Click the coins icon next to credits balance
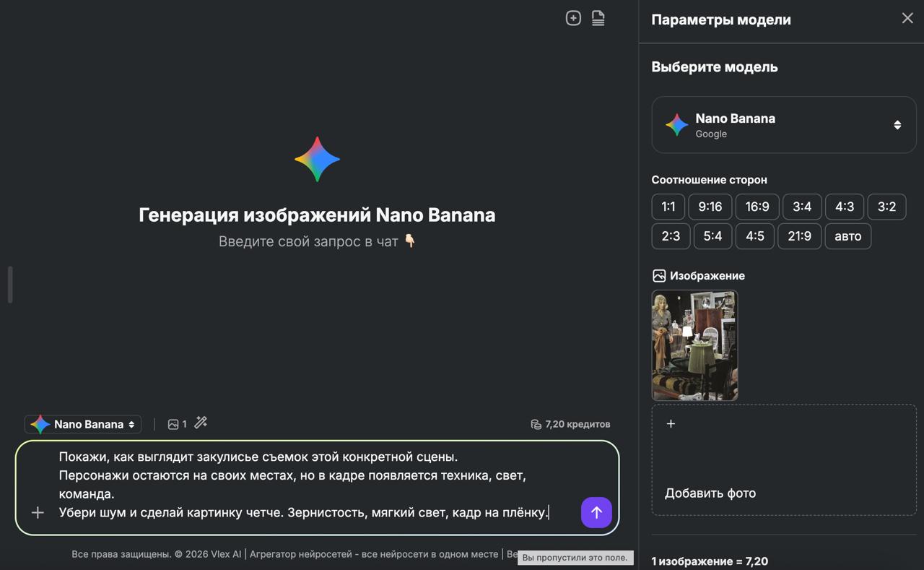924x570 pixels. [x=535, y=423]
